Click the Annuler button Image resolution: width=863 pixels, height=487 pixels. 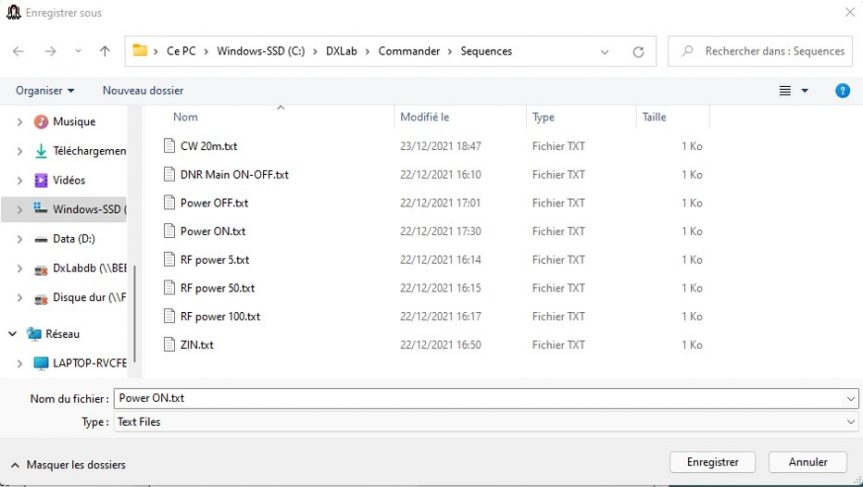coord(808,462)
